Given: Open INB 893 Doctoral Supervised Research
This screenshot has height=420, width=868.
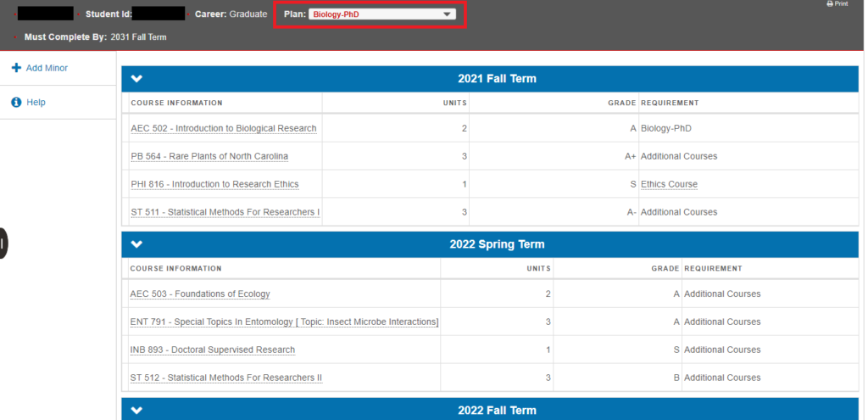Looking at the screenshot, I should 213,350.
